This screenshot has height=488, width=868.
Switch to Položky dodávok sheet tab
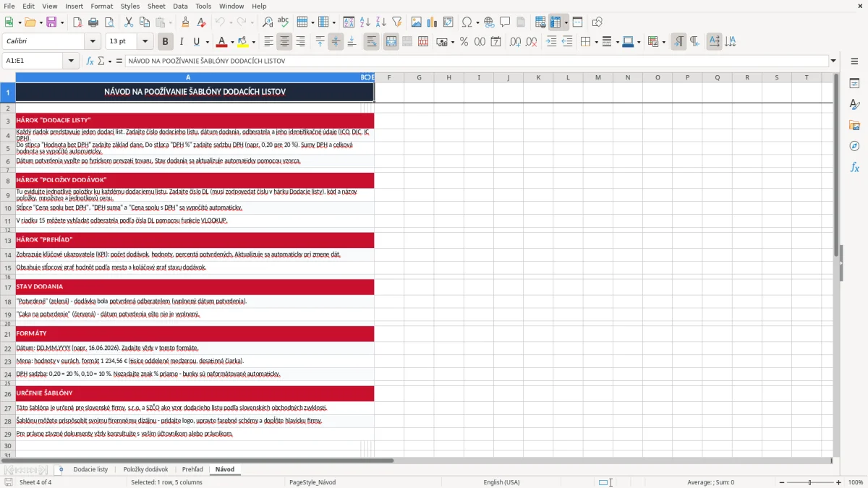145,469
